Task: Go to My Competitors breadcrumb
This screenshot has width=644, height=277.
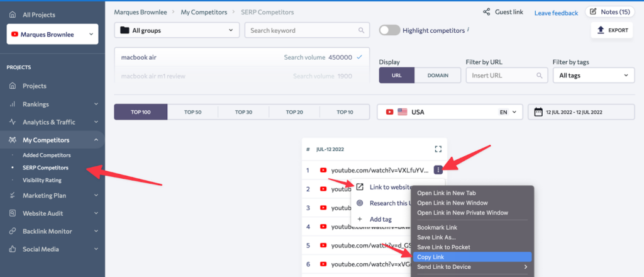Action: pyautogui.click(x=204, y=13)
